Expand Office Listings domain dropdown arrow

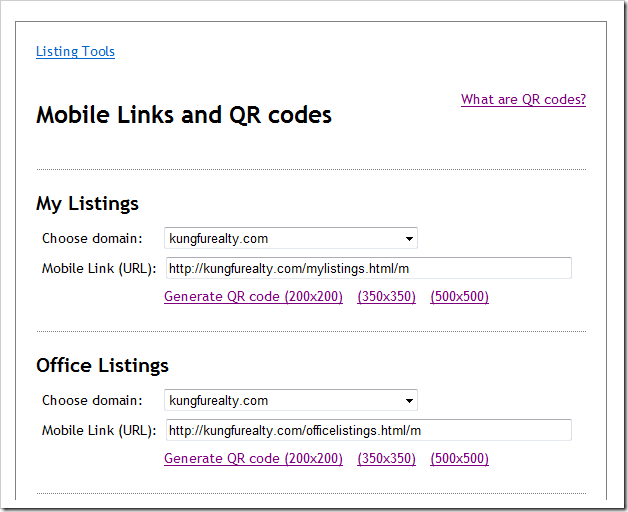point(409,401)
